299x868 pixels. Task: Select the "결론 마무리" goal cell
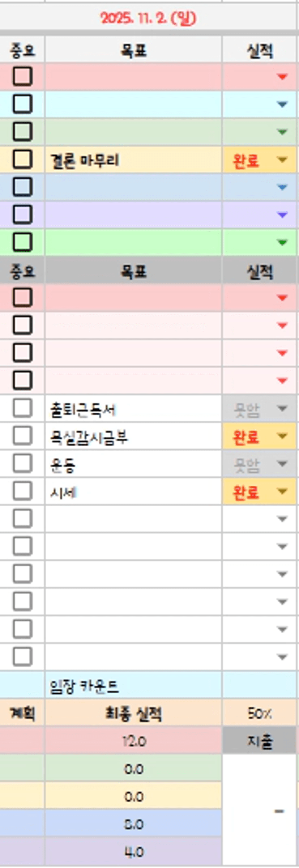click(133, 160)
